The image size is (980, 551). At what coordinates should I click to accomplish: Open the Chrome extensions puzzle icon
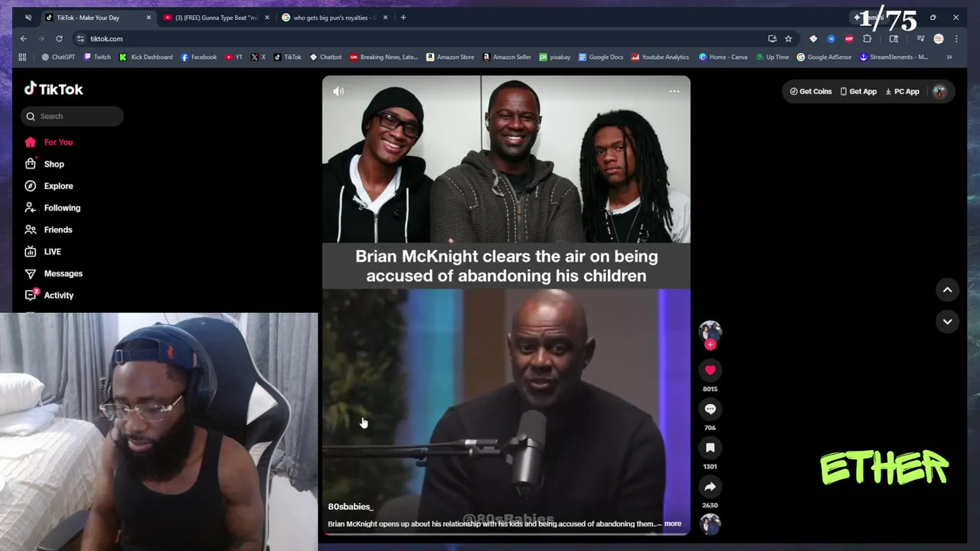pyautogui.click(x=867, y=39)
